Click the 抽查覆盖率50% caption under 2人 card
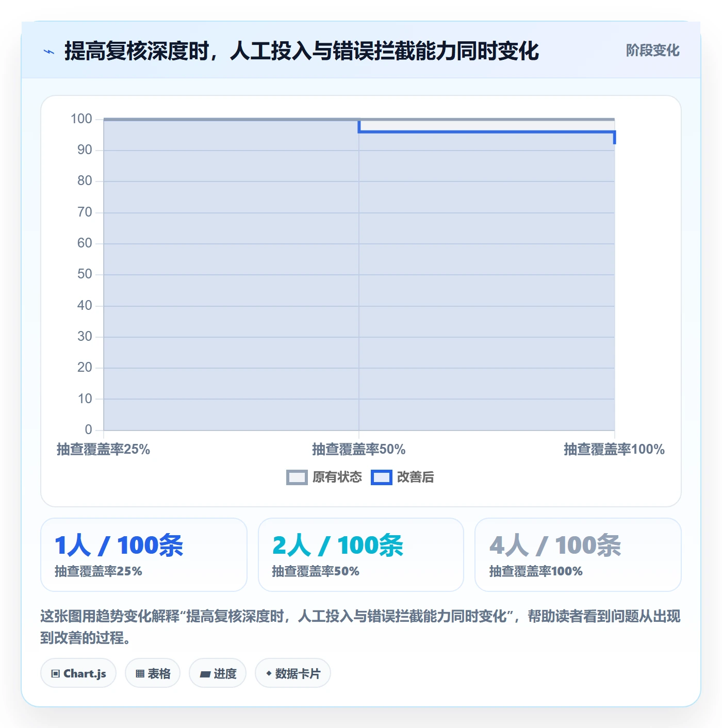This screenshot has height=728, width=722. pos(316,571)
